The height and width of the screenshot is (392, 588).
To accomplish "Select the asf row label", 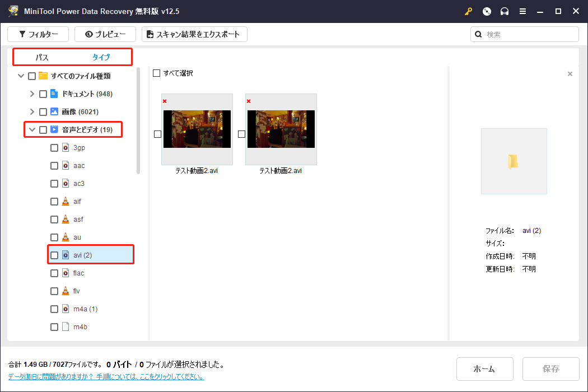I will [x=78, y=219].
